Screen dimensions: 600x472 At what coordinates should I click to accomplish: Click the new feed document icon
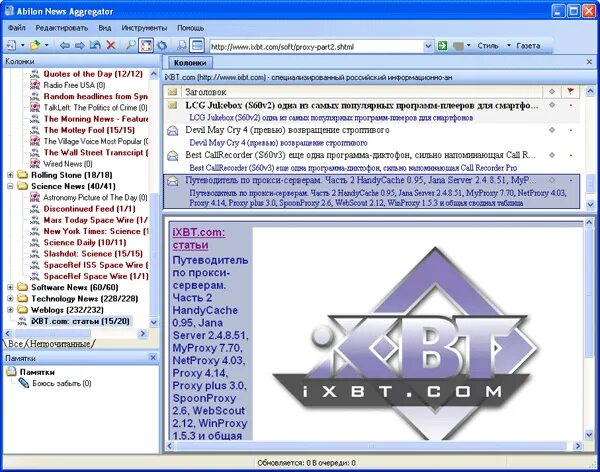coord(11,46)
